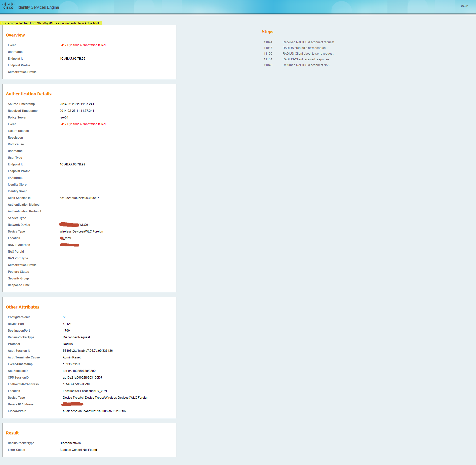Viewport: 476px width, 465px height.
Task: Click the Authentication Protocol label
Action: (24, 211)
